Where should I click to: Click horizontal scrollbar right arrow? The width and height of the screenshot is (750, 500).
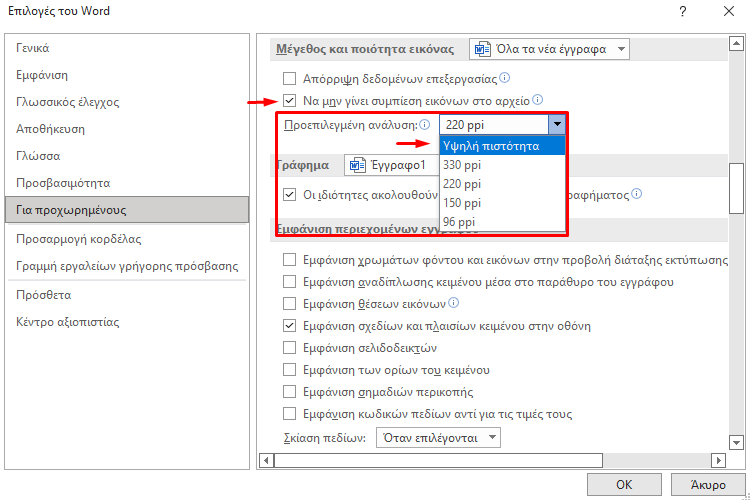(x=718, y=460)
